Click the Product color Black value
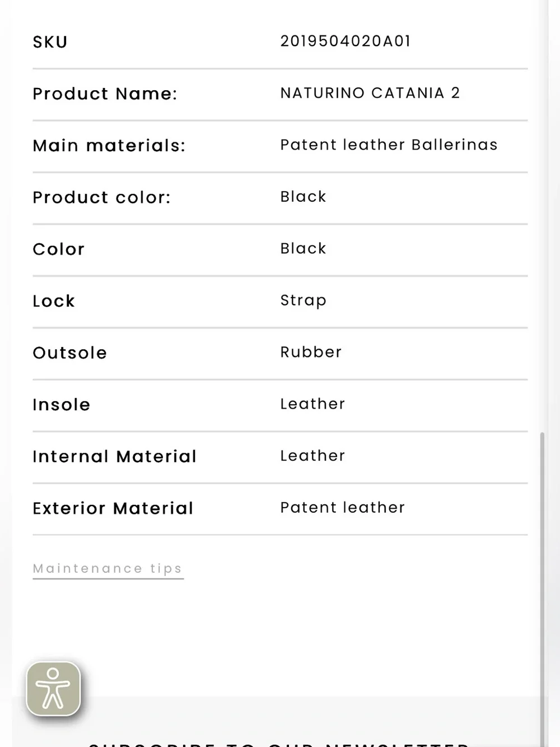Image resolution: width=560 pixels, height=747 pixels. coord(303,197)
